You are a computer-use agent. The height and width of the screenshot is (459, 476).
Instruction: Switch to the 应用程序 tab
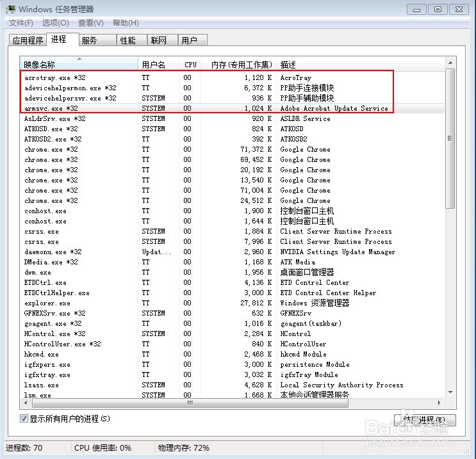pyautogui.click(x=28, y=40)
